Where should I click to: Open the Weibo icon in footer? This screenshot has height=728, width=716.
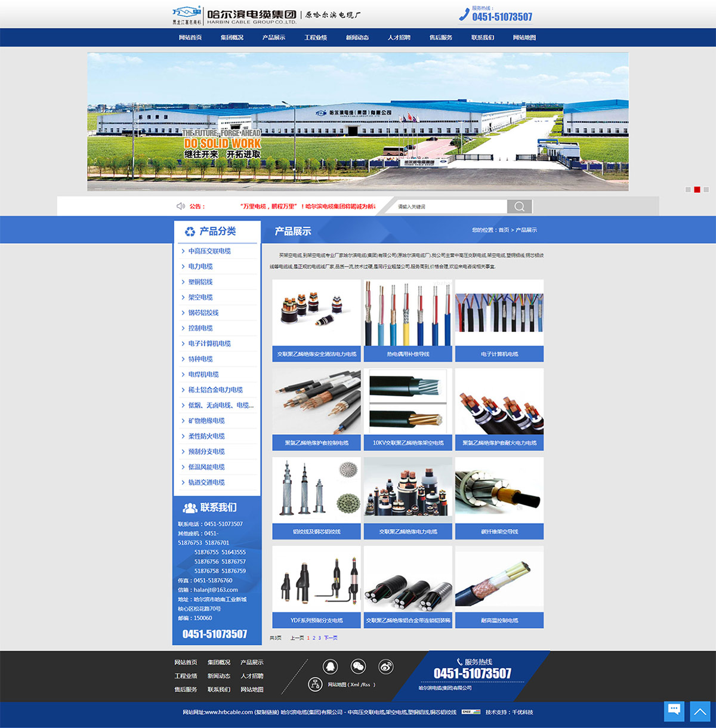pos(386,667)
